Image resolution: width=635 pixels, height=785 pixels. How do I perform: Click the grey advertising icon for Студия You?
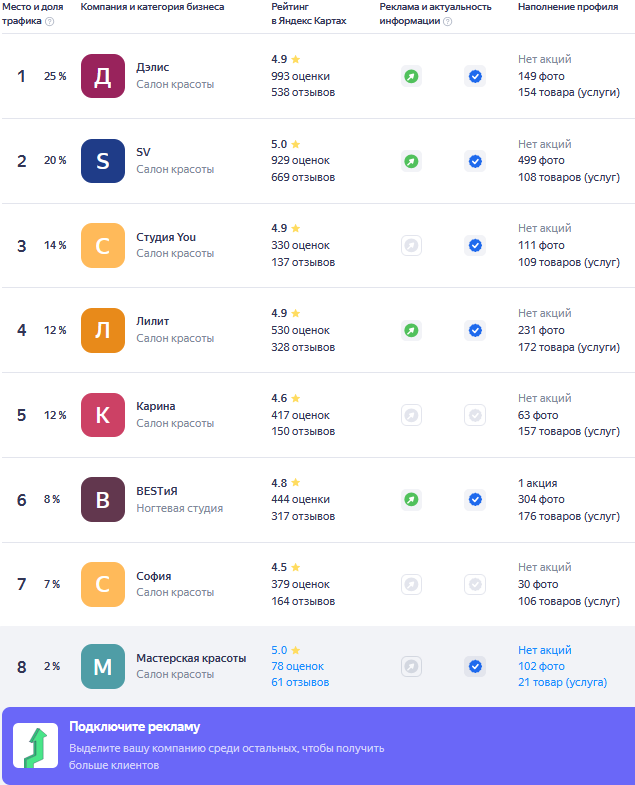click(411, 245)
